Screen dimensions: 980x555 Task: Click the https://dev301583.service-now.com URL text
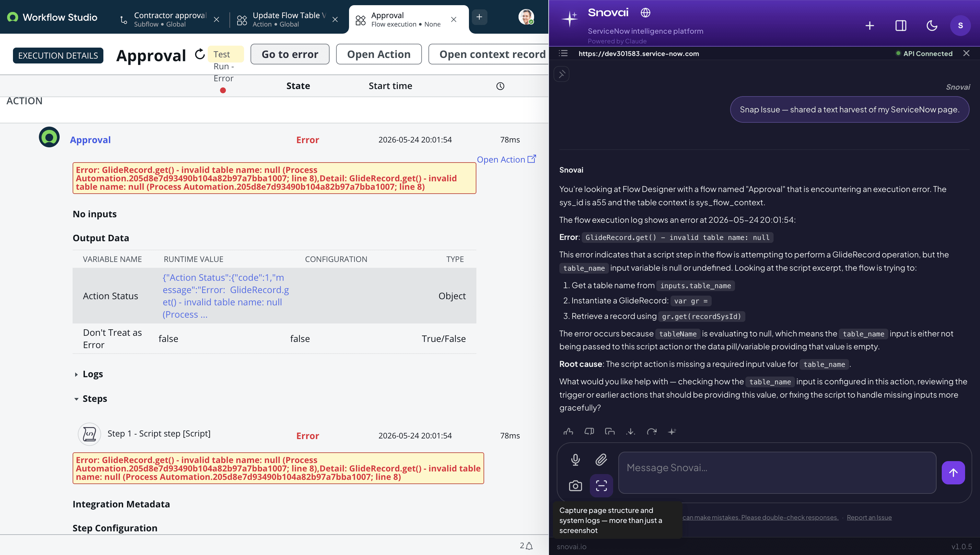(x=638, y=54)
